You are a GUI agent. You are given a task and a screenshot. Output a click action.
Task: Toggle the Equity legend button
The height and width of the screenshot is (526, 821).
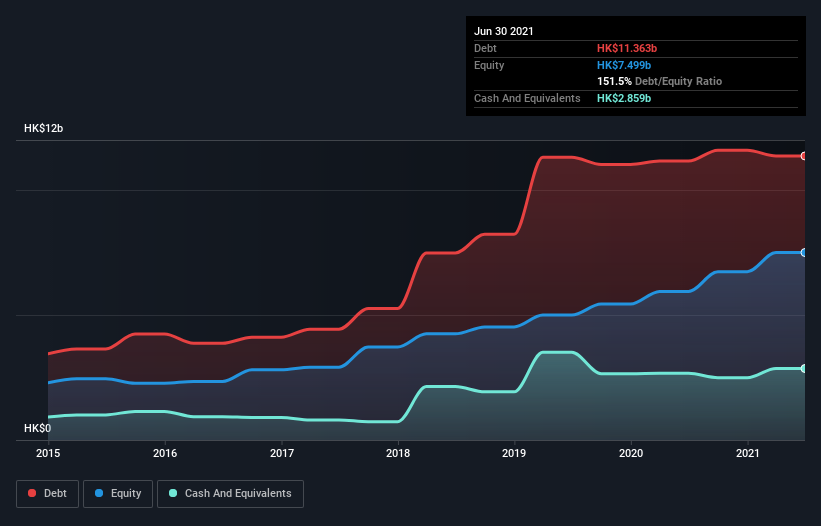click(x=118, y=494)
